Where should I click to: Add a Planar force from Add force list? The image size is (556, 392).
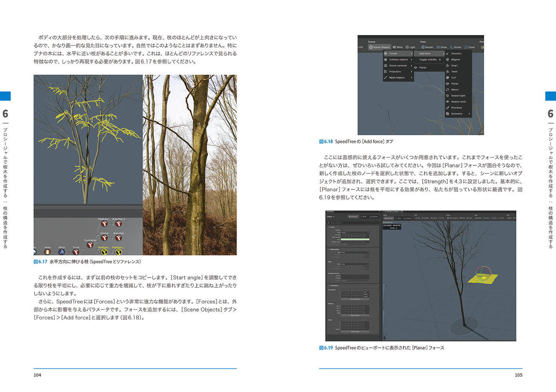[458, 83]
